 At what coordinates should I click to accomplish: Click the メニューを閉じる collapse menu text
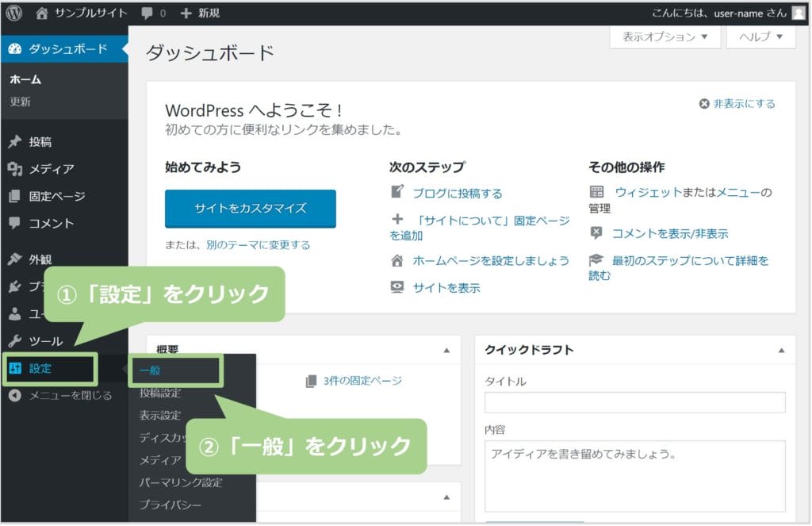tap(71, 396)
